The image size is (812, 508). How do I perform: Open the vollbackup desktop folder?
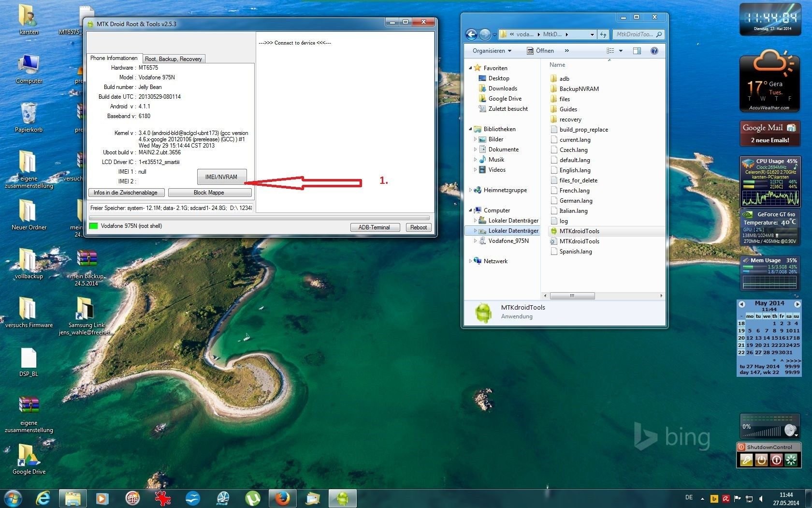[29, 264]
